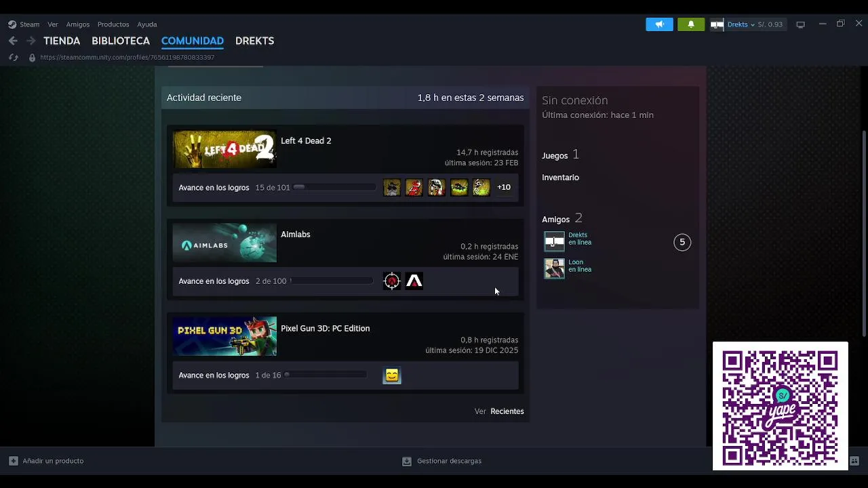Screen dimensions: 868x488
Task: Click the Yape QR code overlay
Action: tap(780, 406)
